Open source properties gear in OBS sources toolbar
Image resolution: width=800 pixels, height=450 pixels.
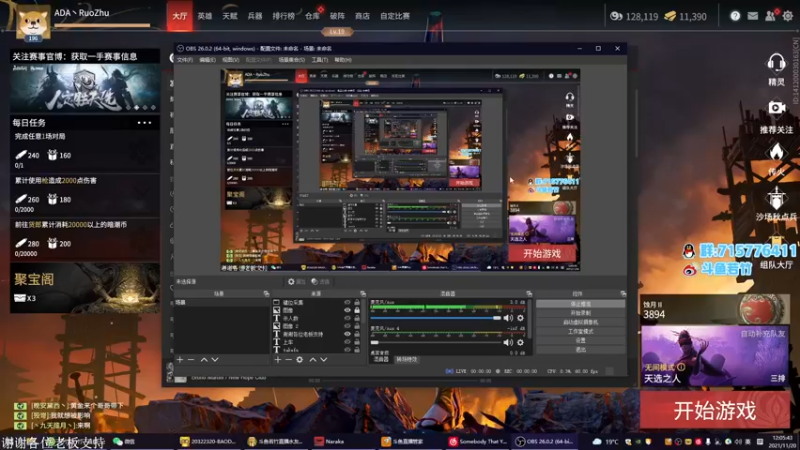[x=299, y=360]
